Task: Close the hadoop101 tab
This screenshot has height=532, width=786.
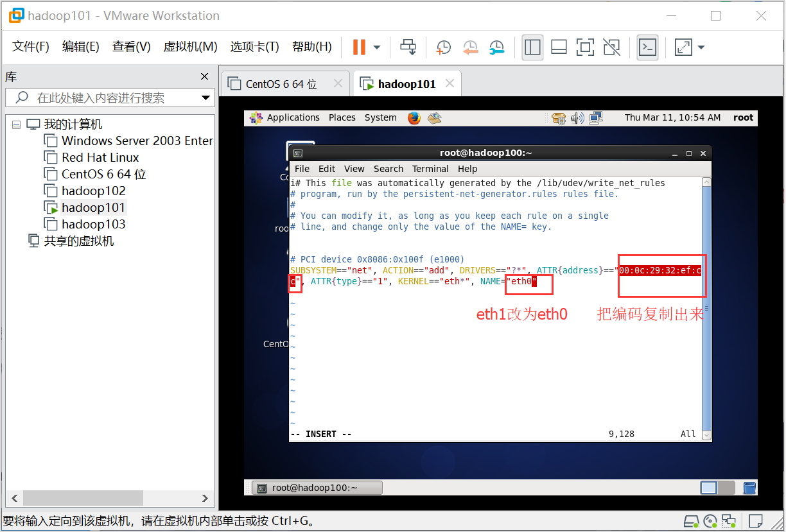Action: [x=450, y=83]
